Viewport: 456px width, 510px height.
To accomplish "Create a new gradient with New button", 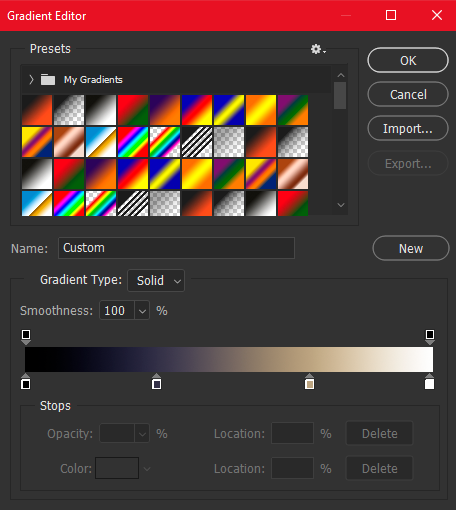I will click(x=411, y=248).
